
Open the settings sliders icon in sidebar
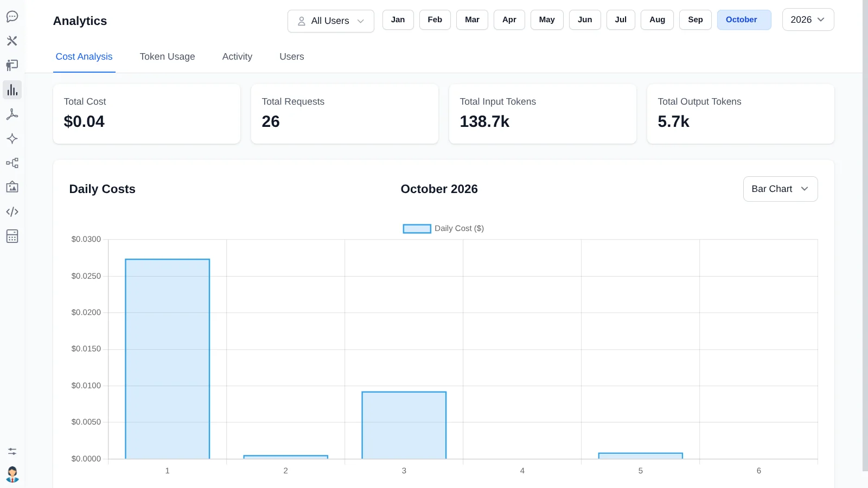pos(12,451)
